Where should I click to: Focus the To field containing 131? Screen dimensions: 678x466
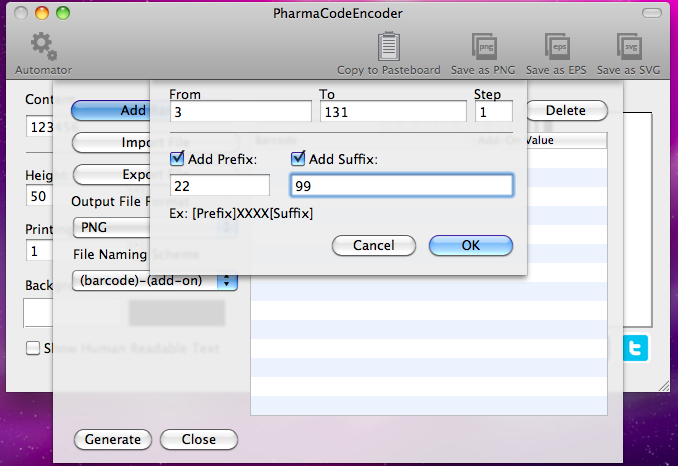coord(393,112)
